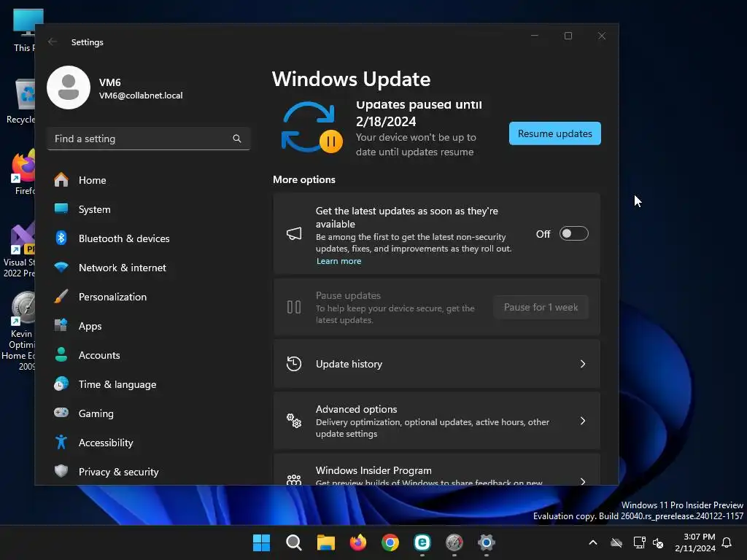Open notification bell in system tray
This screenshot has width=747, height=560.
[727, 542]
